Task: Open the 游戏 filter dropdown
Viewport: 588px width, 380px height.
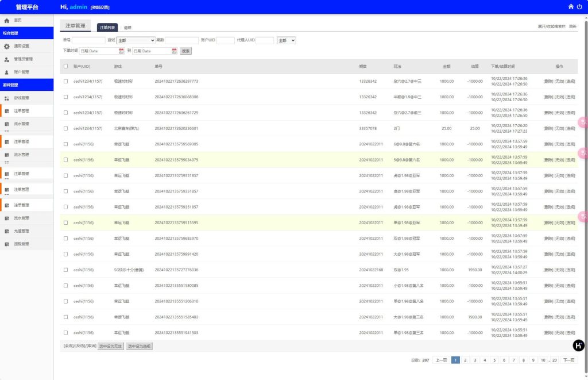Action: coord(136,40)
